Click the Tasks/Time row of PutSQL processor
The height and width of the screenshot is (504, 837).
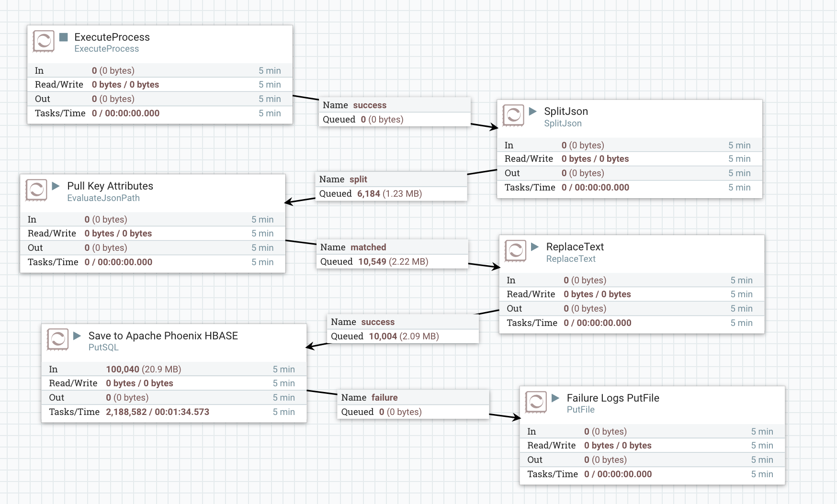click(x=174, y=412)
